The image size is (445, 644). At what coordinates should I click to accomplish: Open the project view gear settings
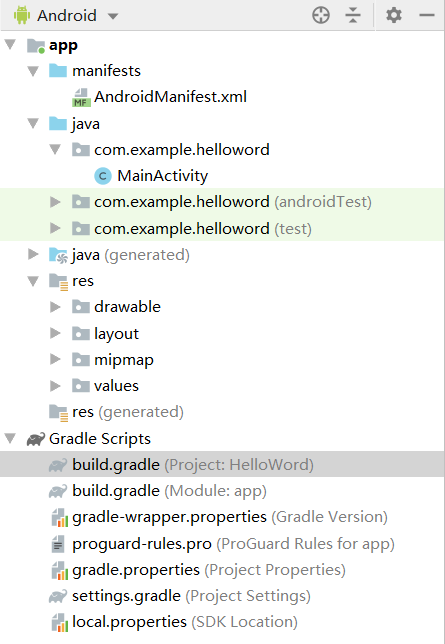(x=394, y=16)
